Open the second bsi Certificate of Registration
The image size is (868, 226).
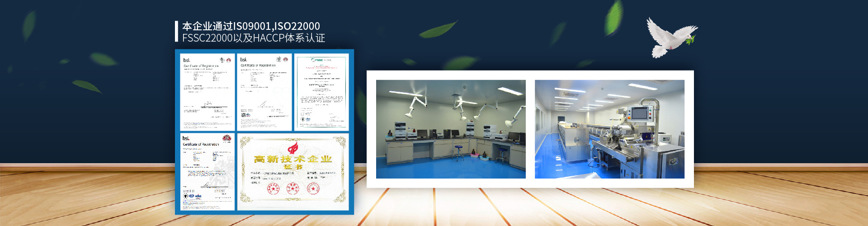coord(264,93)
